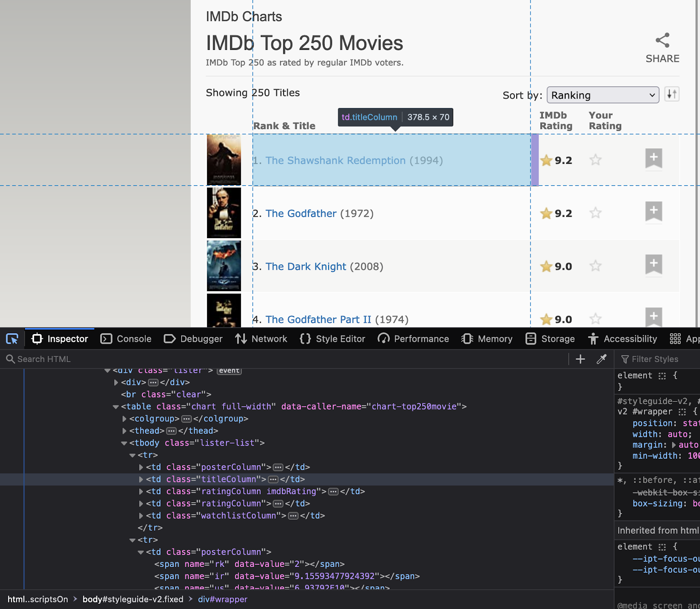
Task: Add The Shawshank Redemption to watchlist
Action: coord(654,158)
